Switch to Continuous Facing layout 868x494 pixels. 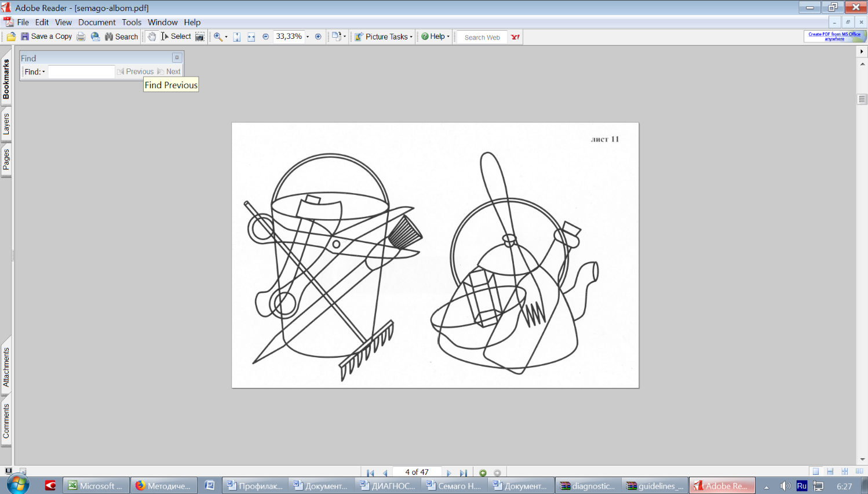[845, 471]
